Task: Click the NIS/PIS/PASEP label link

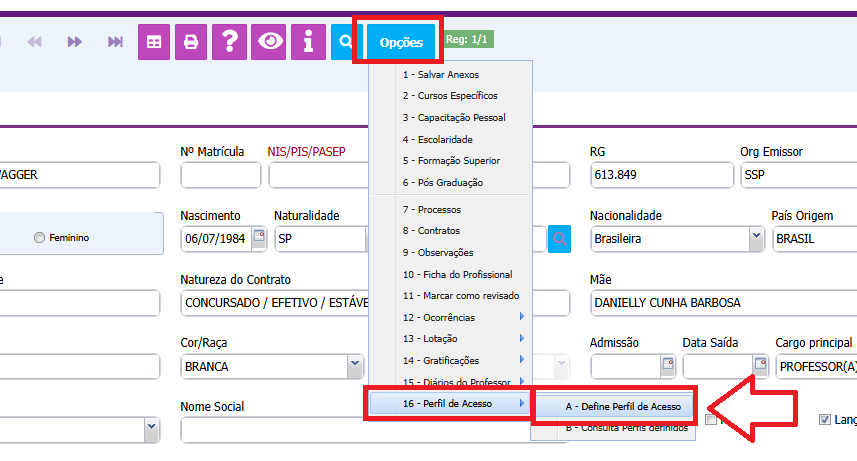Action: coord(306,152)
